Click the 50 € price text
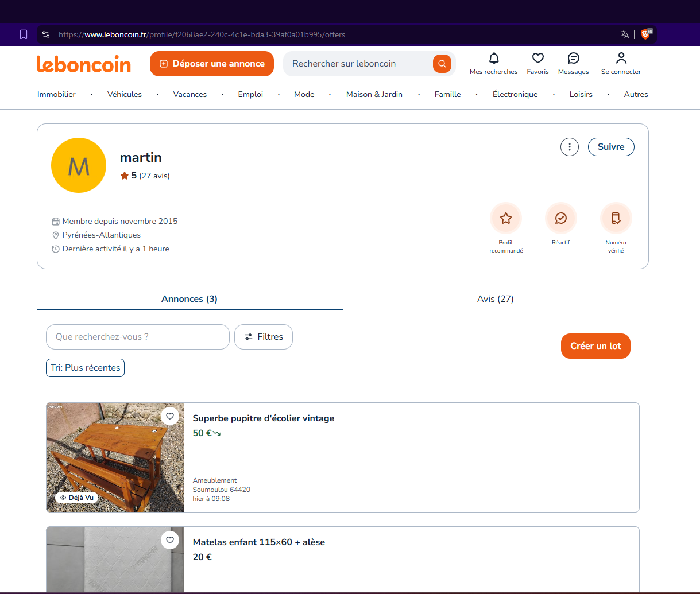 click(202, 433)
